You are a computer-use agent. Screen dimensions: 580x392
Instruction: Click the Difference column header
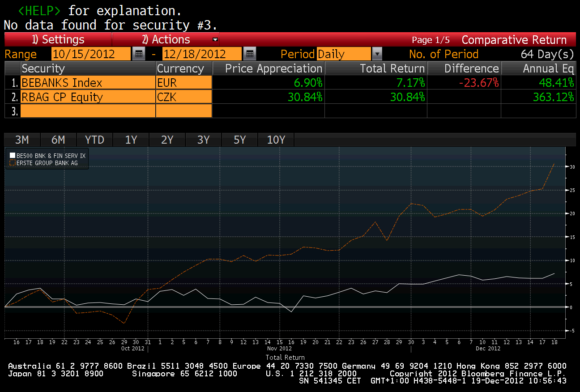(x=464, y=68)
